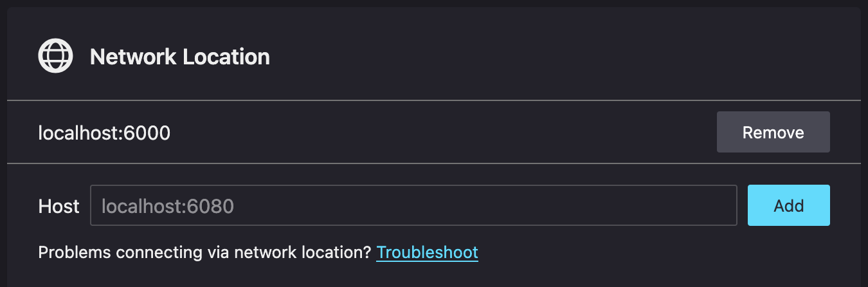Click the Network Location heading
This screenshot has height=287, width=868.
pyautogui.click(x=180, y=57)
